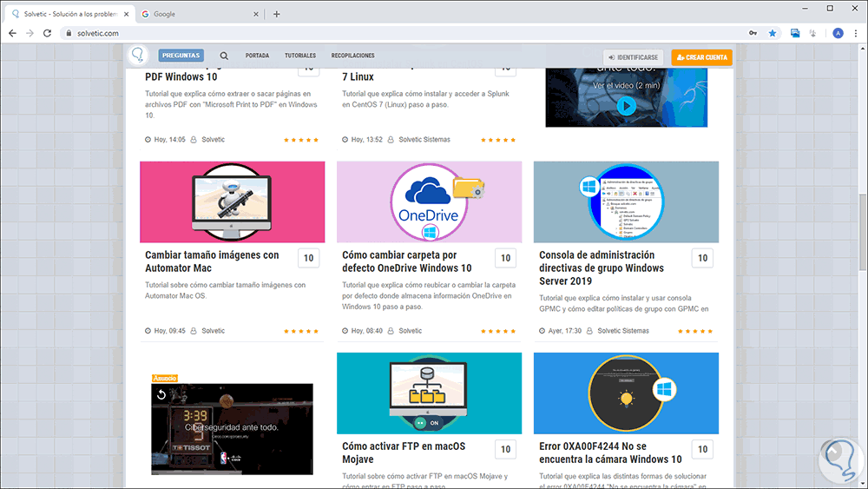
Task: Reload the solvetic.com page
Action: [47, 33]
